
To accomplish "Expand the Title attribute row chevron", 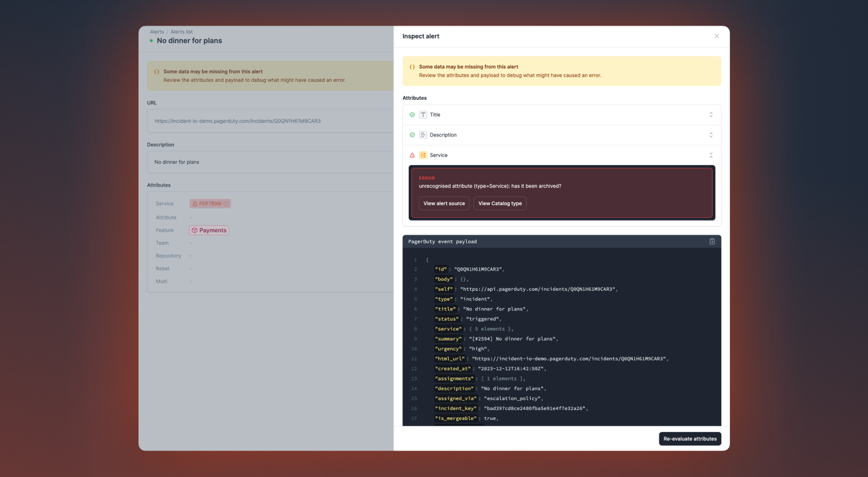I will [710, 115].
